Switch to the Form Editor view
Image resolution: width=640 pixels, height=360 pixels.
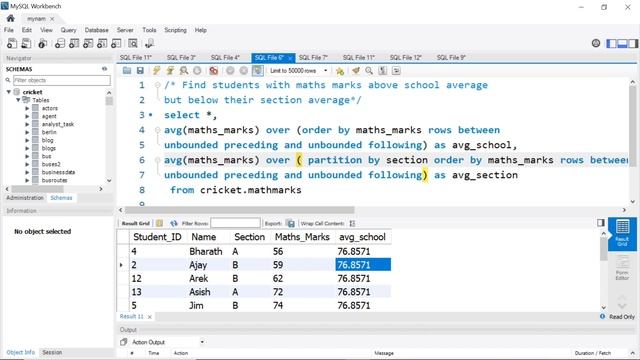point(622,267)
